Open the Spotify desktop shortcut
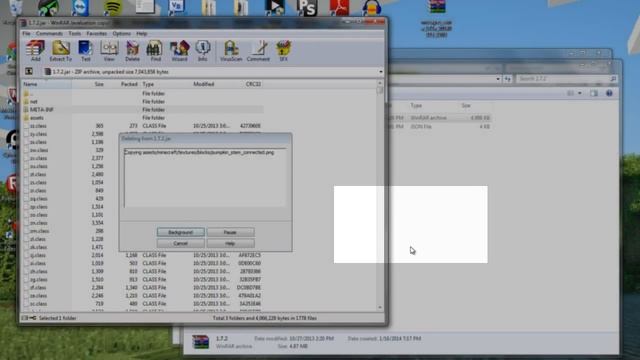Viewport: 640px width, 360px height. point(113,7)
